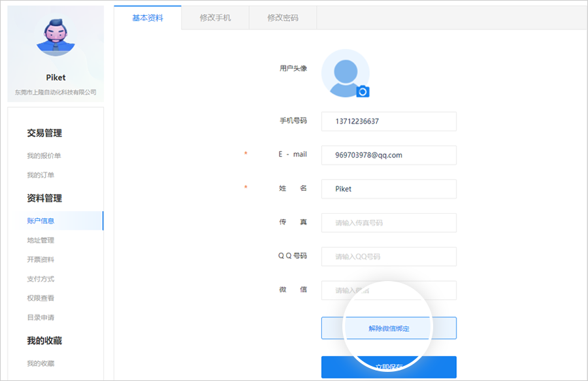Open 我的报价单 in the sidebar
Viewport: 588px width, 381px height.
click(44, 156)
